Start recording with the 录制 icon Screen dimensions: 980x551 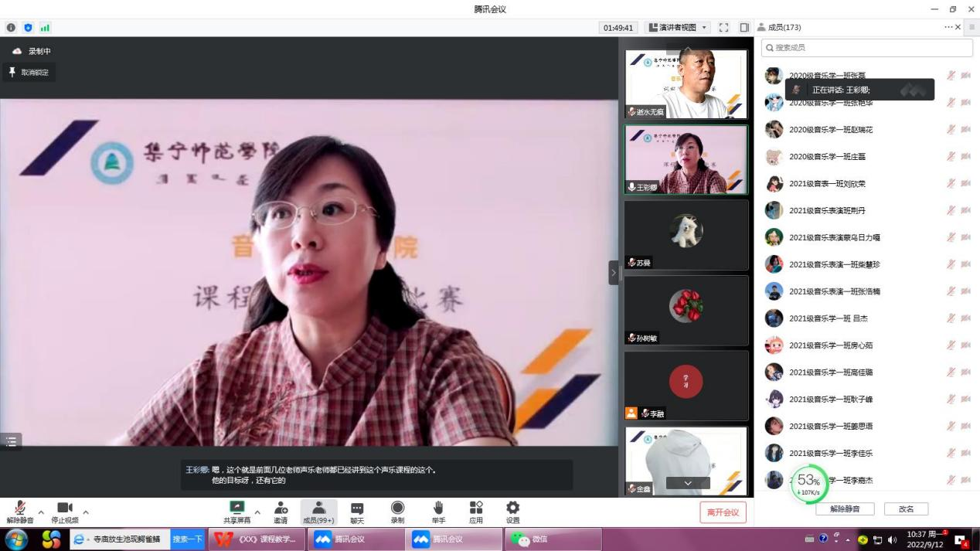pos(397,509)
